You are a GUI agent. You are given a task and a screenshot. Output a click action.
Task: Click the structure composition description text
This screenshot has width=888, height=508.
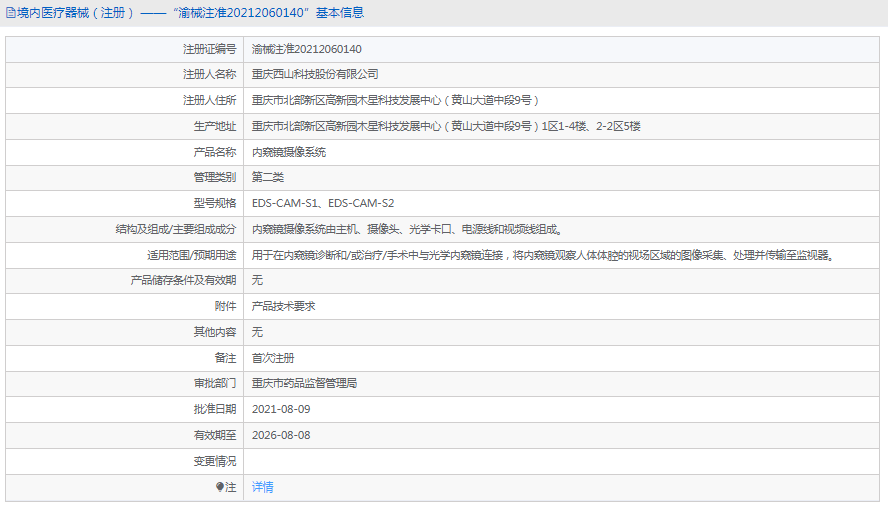coord(407,229)
